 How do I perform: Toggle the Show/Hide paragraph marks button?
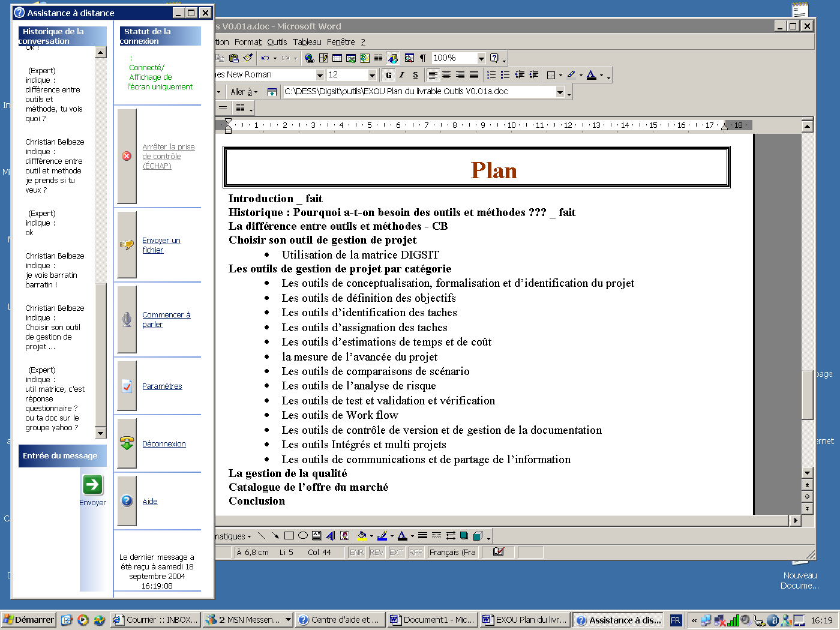[x=423, y=58]
